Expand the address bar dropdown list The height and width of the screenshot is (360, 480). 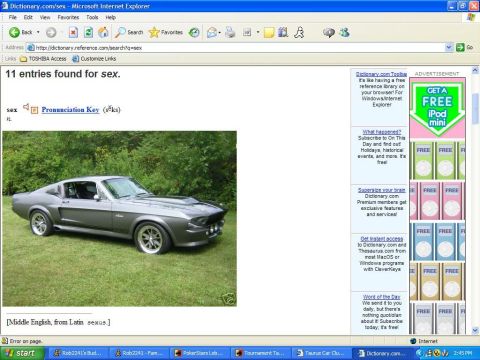(449, 48)
